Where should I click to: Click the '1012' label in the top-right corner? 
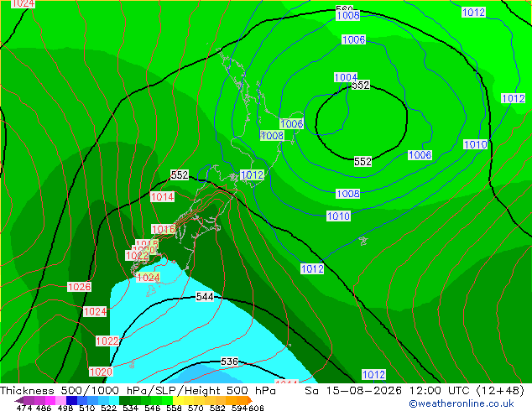tap(473, 13)
